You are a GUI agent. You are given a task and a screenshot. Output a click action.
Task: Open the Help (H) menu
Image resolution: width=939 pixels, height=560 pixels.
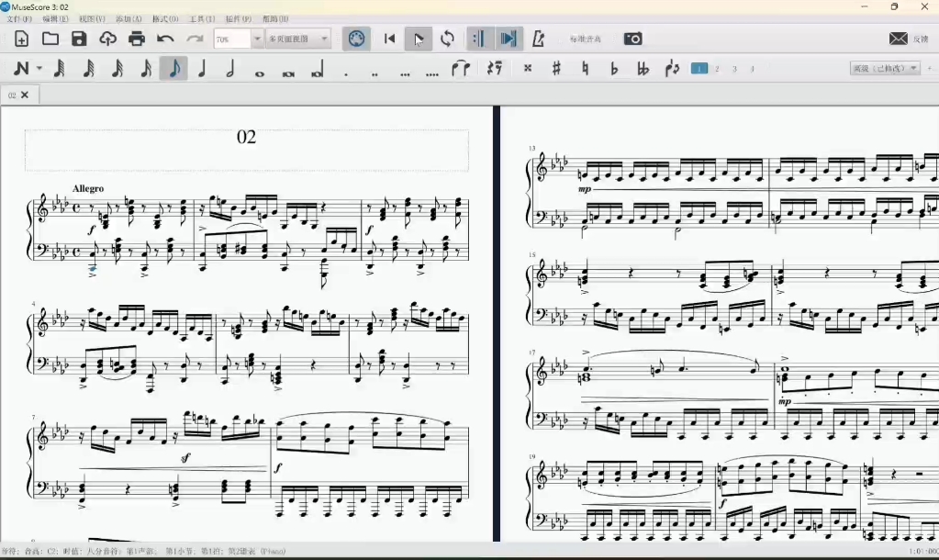pyautogui.click(x=275, y=19)
